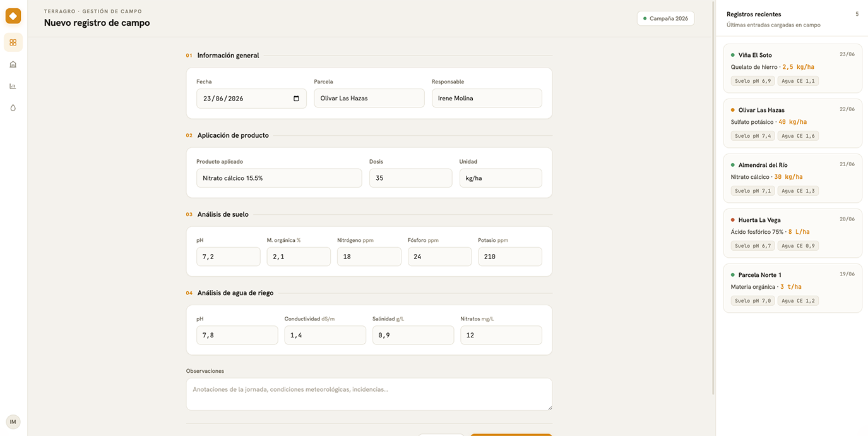The width and height of the screenshot is (868, 436).
Task: Open the calendar picker in Fecha field
Action: pyautogui.click(x=297, y=99)
